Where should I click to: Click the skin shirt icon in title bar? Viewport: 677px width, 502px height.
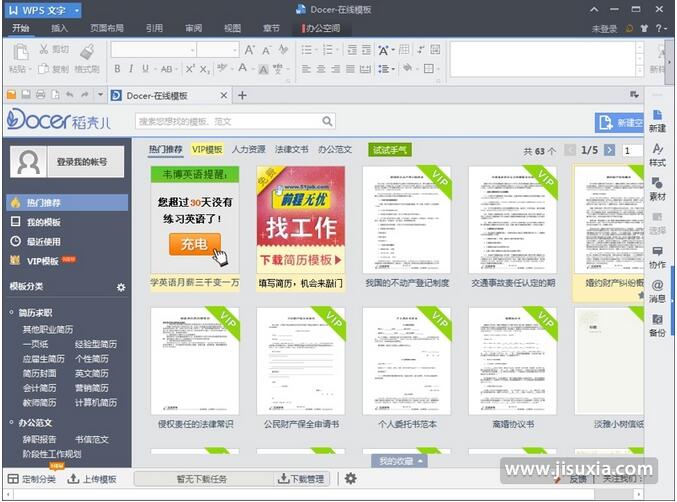[644, 28]
